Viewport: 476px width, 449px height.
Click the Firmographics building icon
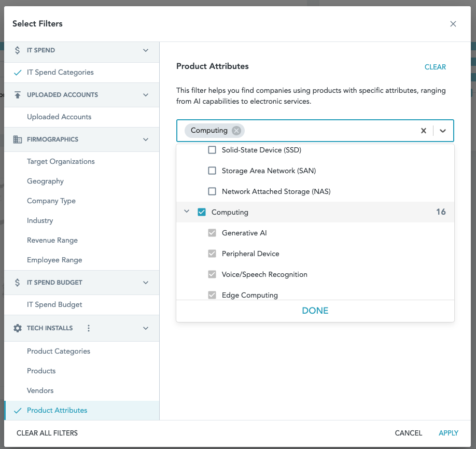[18, 139]
